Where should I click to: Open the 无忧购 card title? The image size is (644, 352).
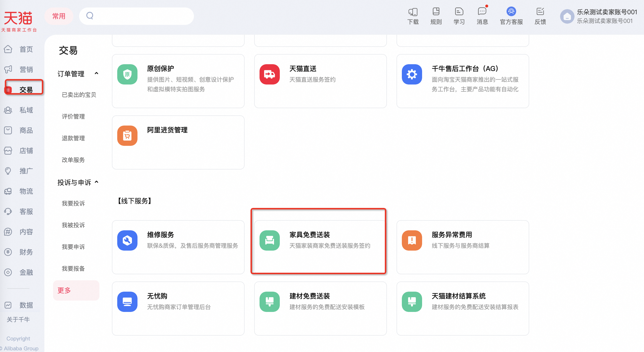click(157, 296)
